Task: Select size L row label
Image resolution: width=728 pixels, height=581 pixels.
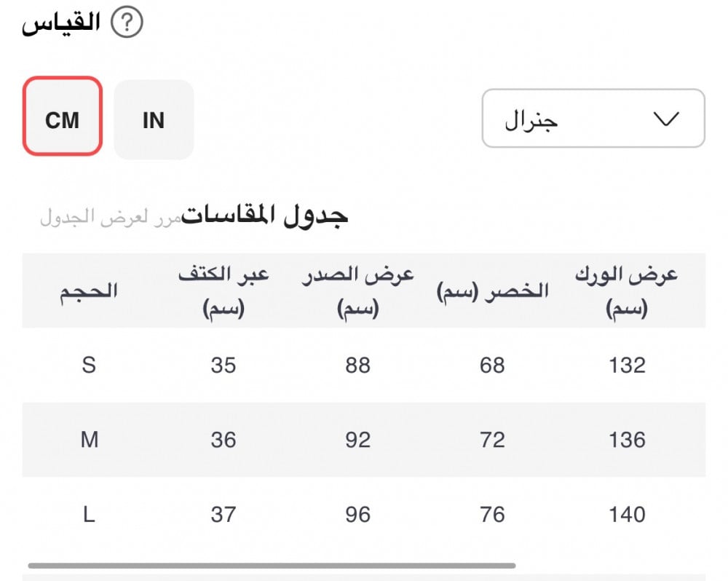Action: point(89,514)
